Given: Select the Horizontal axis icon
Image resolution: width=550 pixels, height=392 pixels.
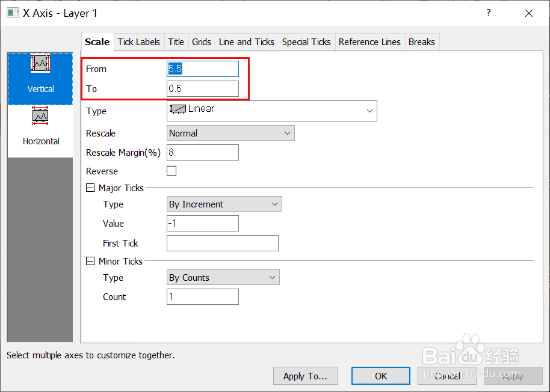Looking at the screenshot, I should tap(40, 116).
